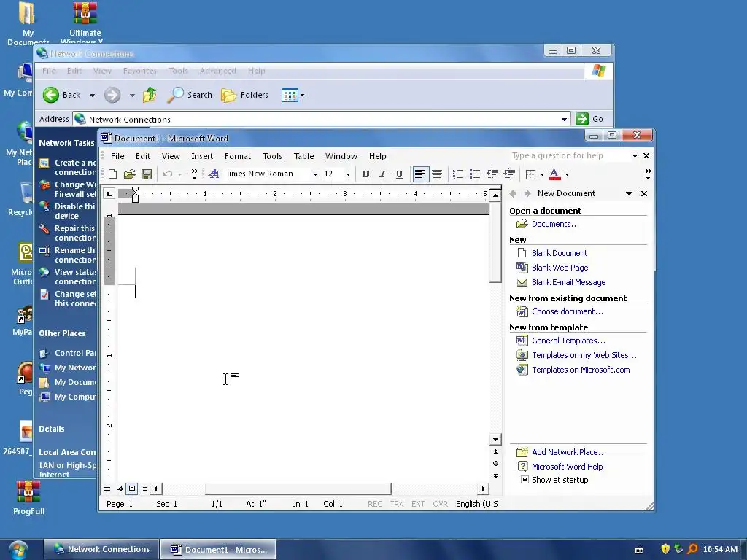Click Choose document... link

point(568,311)
